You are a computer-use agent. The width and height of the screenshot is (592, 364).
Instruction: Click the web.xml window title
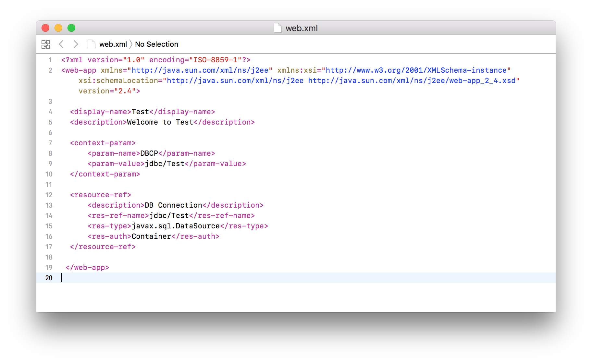pos(302,28)
